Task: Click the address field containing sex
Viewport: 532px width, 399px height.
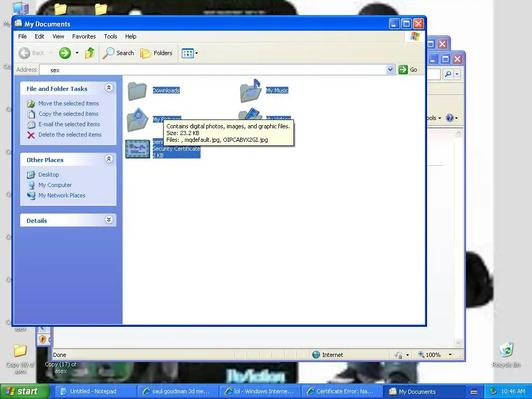Action: tap(212, 70)
